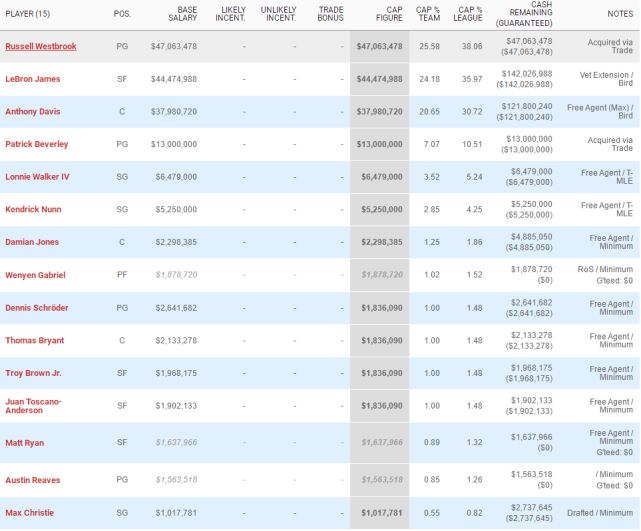Viewport: 641px width, 531px height.
Task: Select Anthony Davis Free Agent (Max) note
Action: [x=600, y=112]
